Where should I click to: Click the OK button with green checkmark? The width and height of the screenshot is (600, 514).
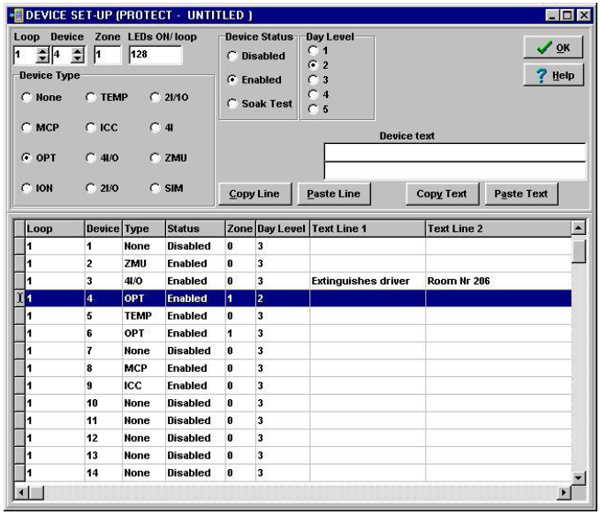553,47
